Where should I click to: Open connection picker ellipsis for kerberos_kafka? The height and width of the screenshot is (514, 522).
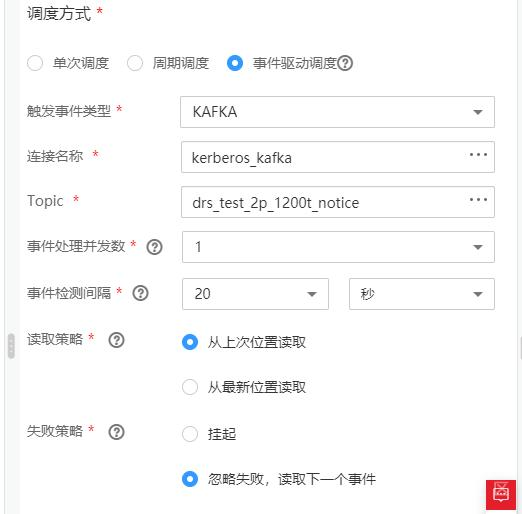tap(478, 155)
